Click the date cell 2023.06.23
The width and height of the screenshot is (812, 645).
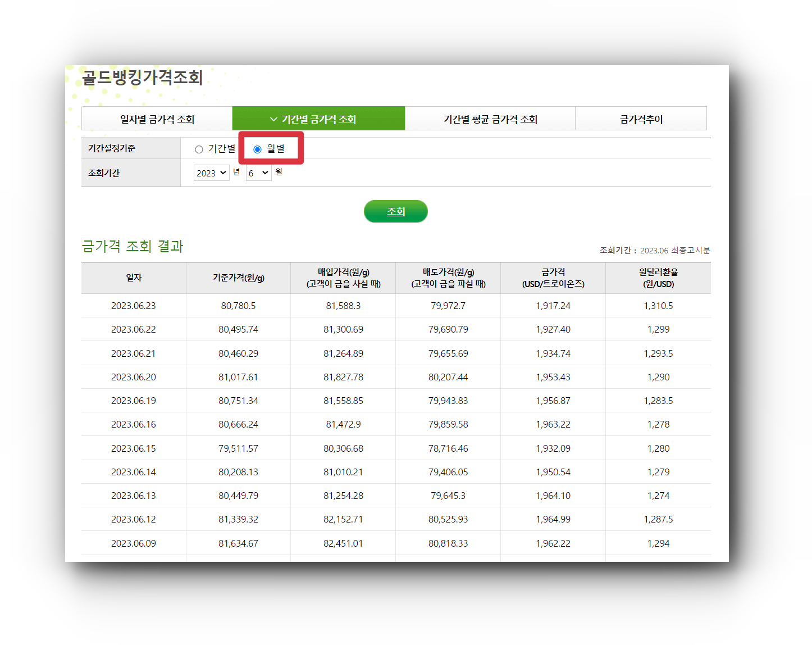(x=134, y=306)
